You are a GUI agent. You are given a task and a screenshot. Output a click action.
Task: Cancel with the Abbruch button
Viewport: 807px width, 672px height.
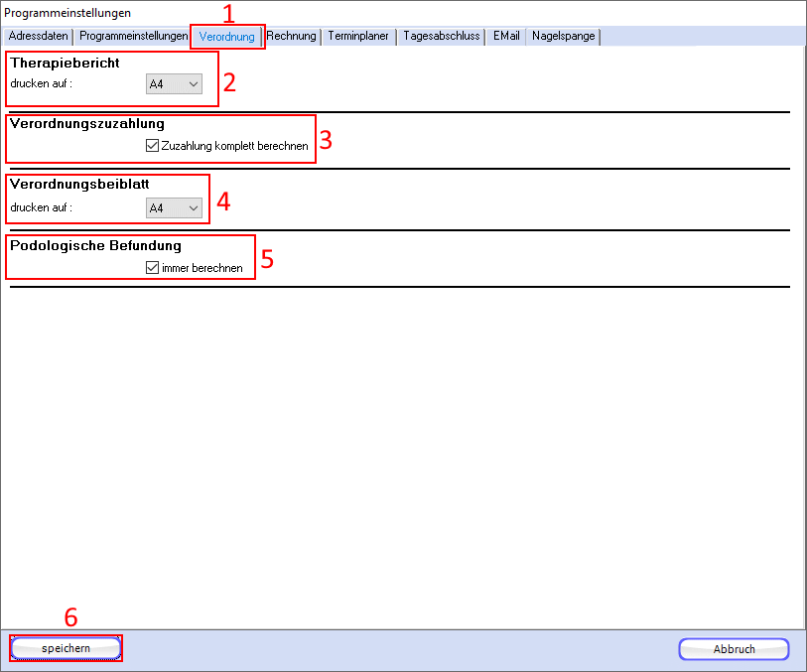coord(734,649)
